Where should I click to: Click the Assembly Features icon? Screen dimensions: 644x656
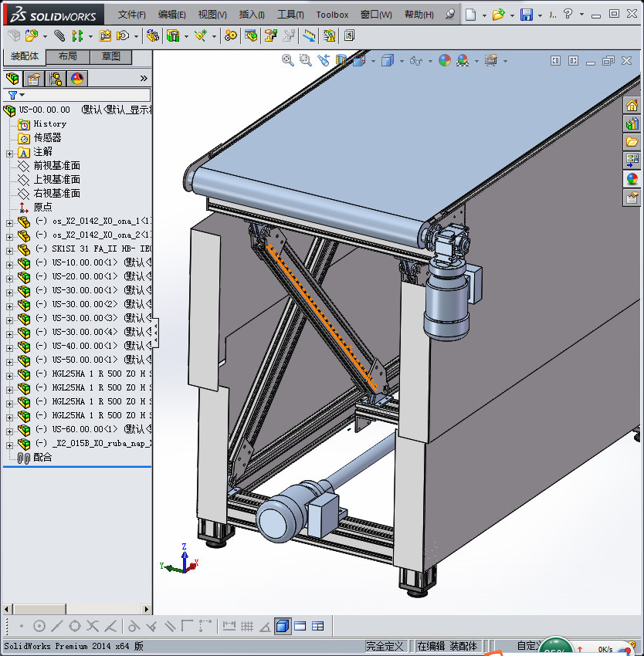(173, 36)
